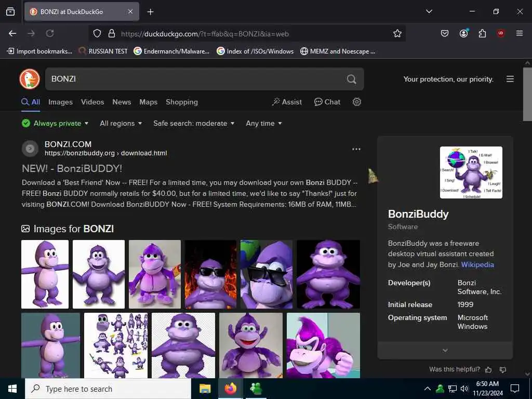Expand the All regions dropdown

coord(121,123)
